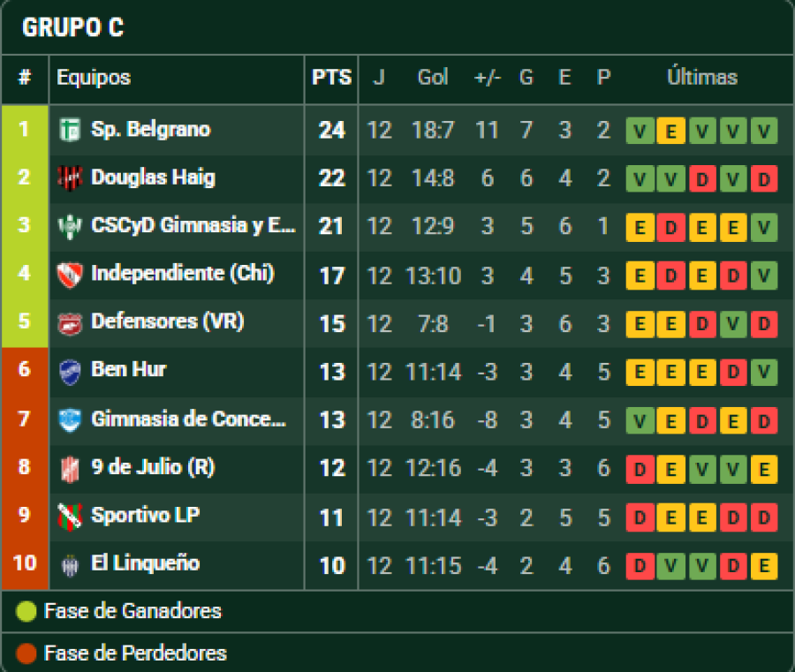The height and width of the screenshot is (672, 795).
Task: Click the El Linqueño team crest
Action: click(69, 564)
